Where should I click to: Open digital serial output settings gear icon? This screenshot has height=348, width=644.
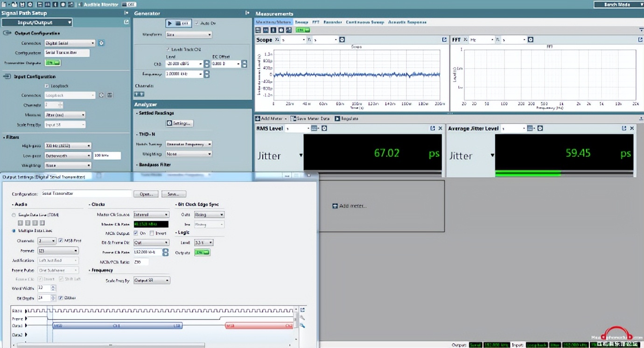102,43
